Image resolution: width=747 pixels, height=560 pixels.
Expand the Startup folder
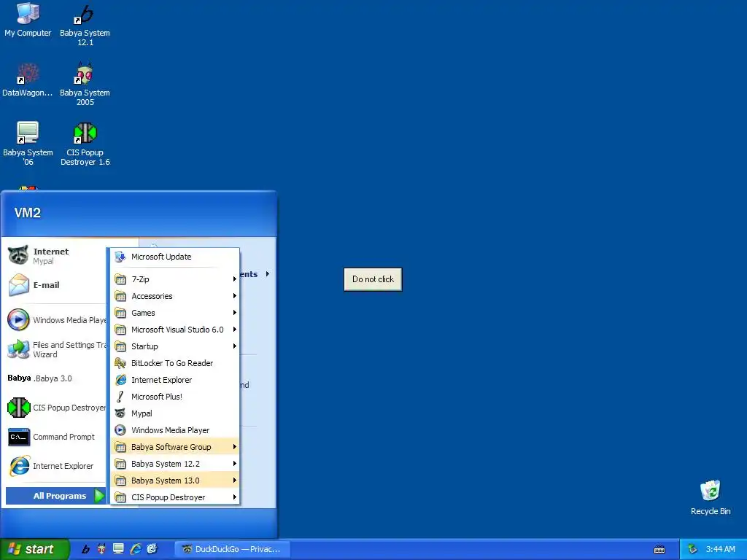(175, 346)
